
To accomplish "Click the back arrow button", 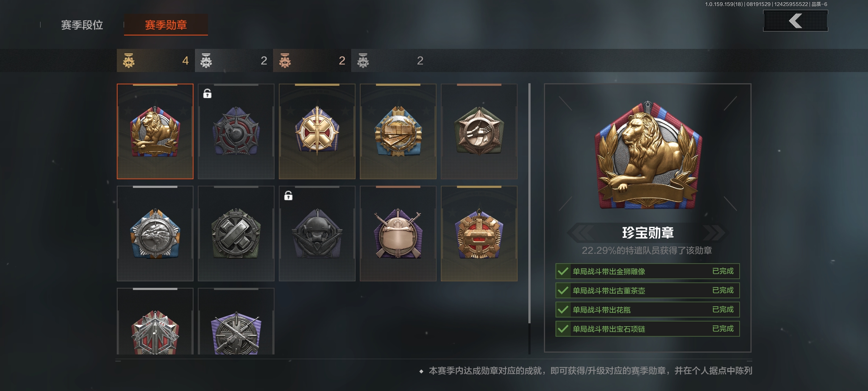I will [x=795, y=21].
